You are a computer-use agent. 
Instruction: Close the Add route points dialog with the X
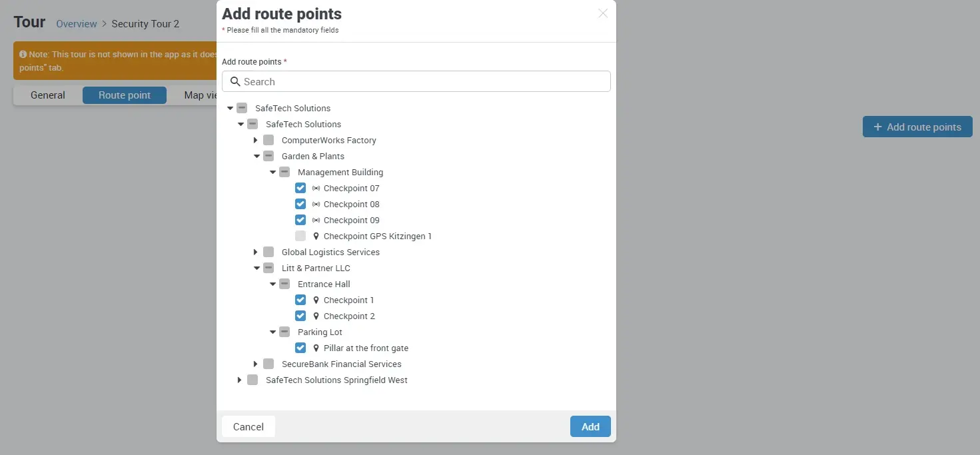pyautogui.click(x=602, y=13)
